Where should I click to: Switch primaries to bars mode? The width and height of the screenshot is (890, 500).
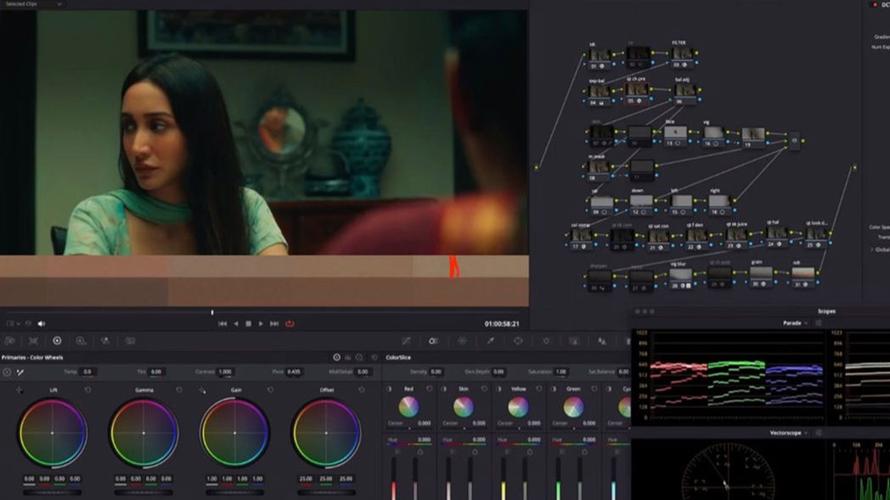click(x=348, y=358)
